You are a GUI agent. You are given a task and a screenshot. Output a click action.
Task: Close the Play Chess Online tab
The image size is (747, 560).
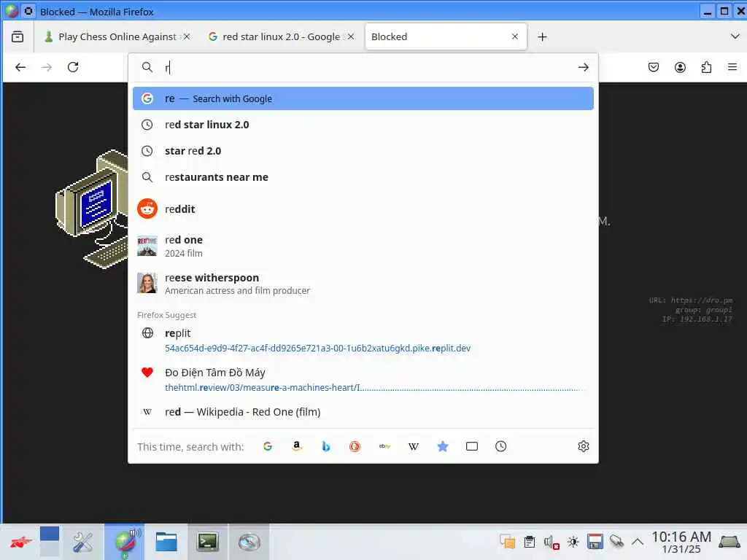[x=187, y=36]
